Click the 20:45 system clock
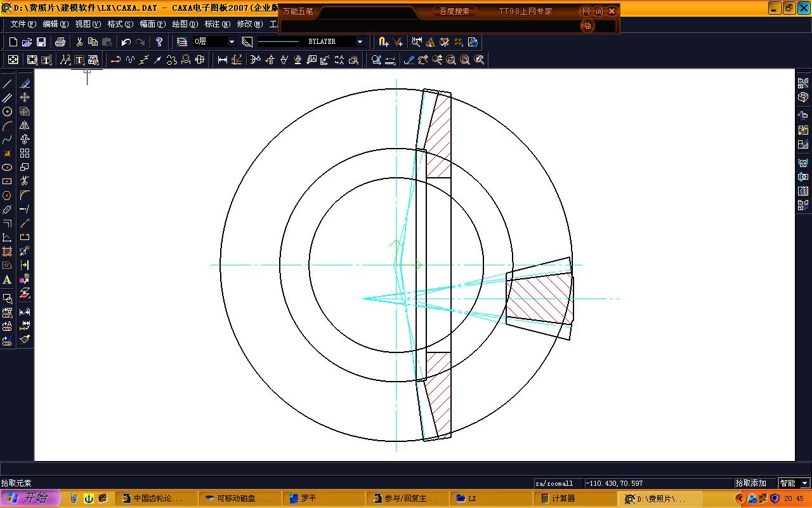This screenshot has width=812, height=508. click(794, 498)
